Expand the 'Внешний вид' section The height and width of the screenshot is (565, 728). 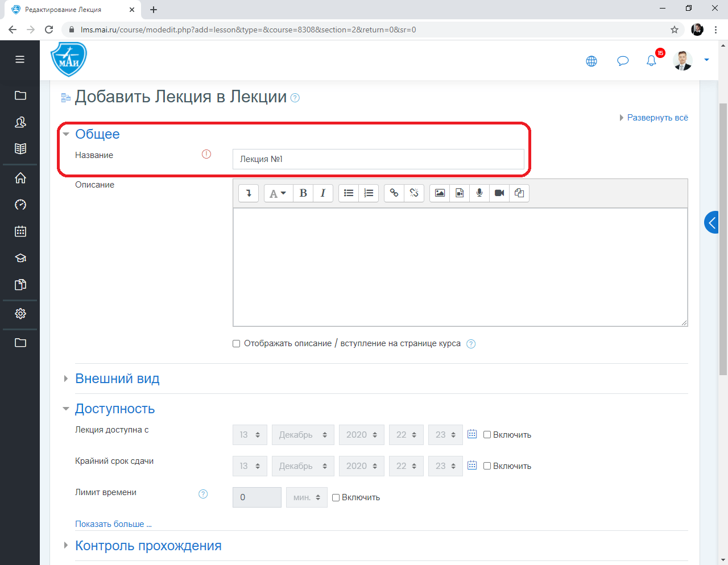click(x=117, y=379)
